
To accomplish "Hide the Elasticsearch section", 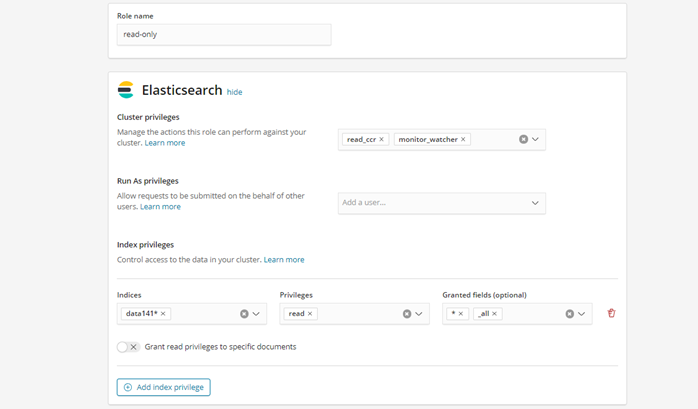I will [x=234, y=92].
